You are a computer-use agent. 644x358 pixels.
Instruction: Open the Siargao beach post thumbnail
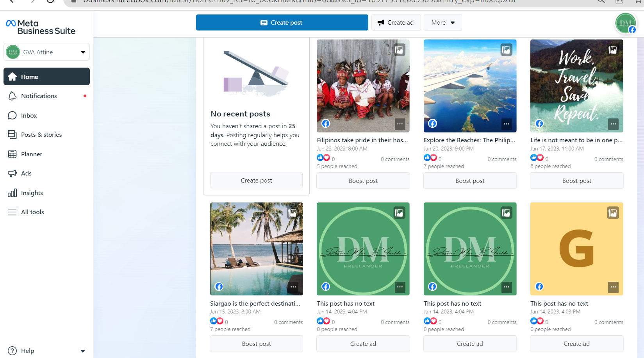click(x=257, y=249)
